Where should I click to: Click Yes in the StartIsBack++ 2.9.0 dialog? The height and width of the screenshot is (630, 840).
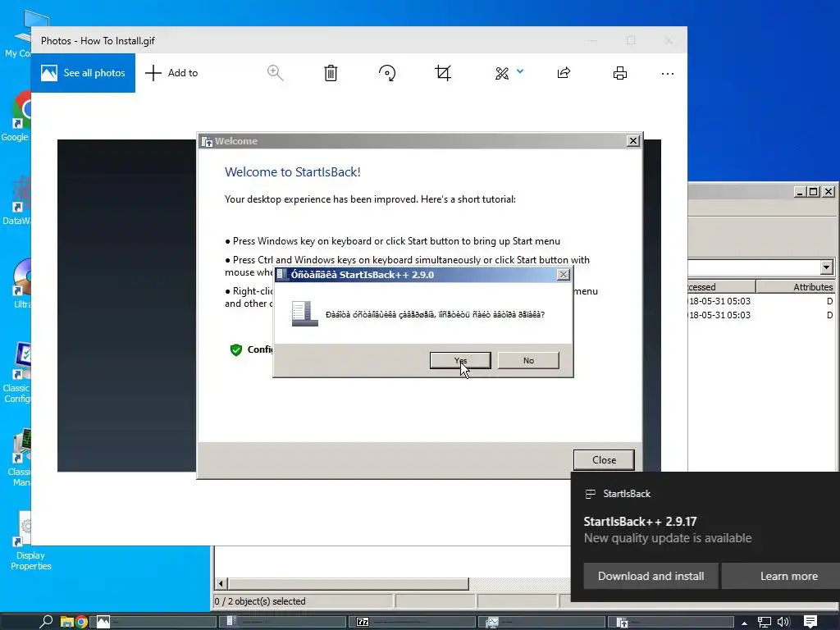click(x=460, y=361)
